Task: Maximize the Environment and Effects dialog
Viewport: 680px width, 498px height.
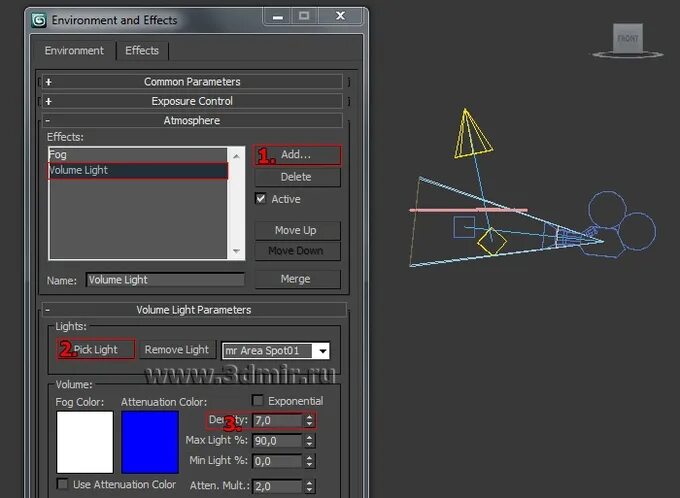Action: point(304,16)
